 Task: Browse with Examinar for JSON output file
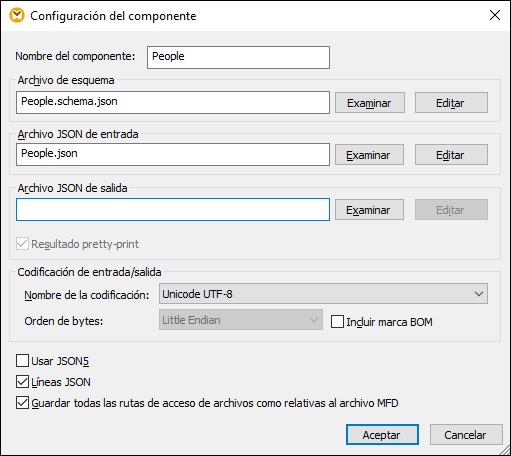[369, 210]
